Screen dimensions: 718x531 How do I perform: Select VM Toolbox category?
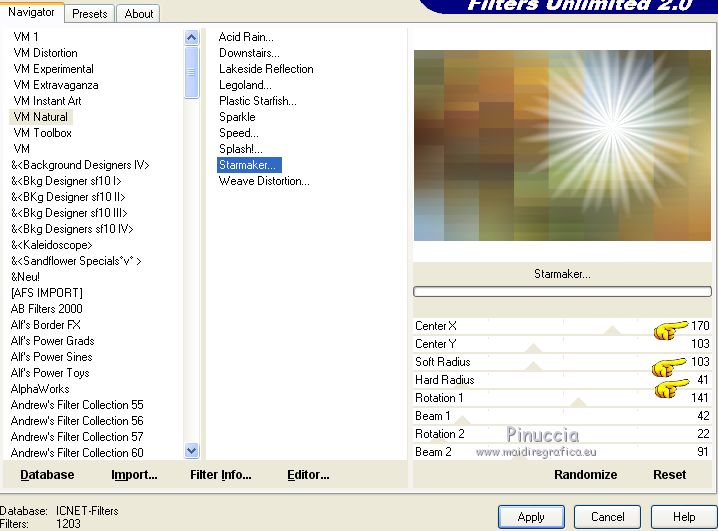click(x=43, y=133)
